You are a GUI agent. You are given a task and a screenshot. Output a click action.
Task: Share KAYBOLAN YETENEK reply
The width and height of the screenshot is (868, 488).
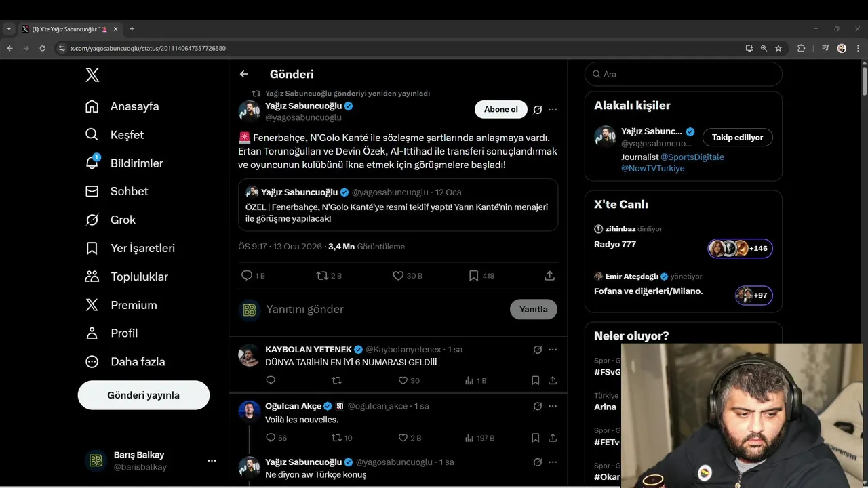pyautogui.click(x=553, y=381)
